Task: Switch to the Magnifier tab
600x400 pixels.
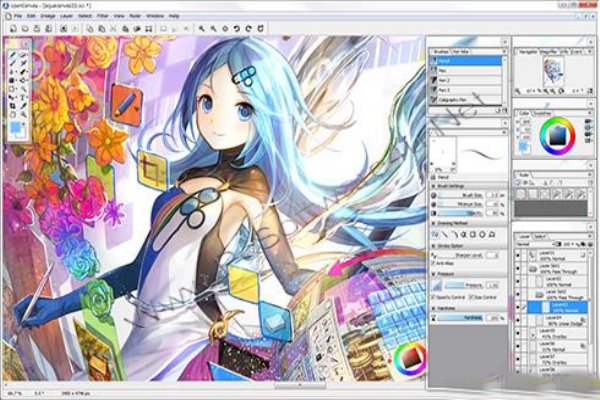Action: 549,51
